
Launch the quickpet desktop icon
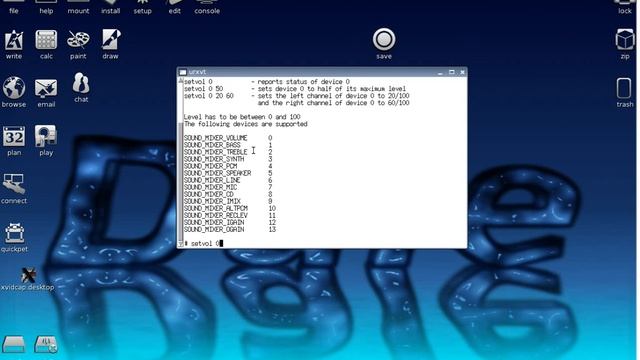pos(14,238)
